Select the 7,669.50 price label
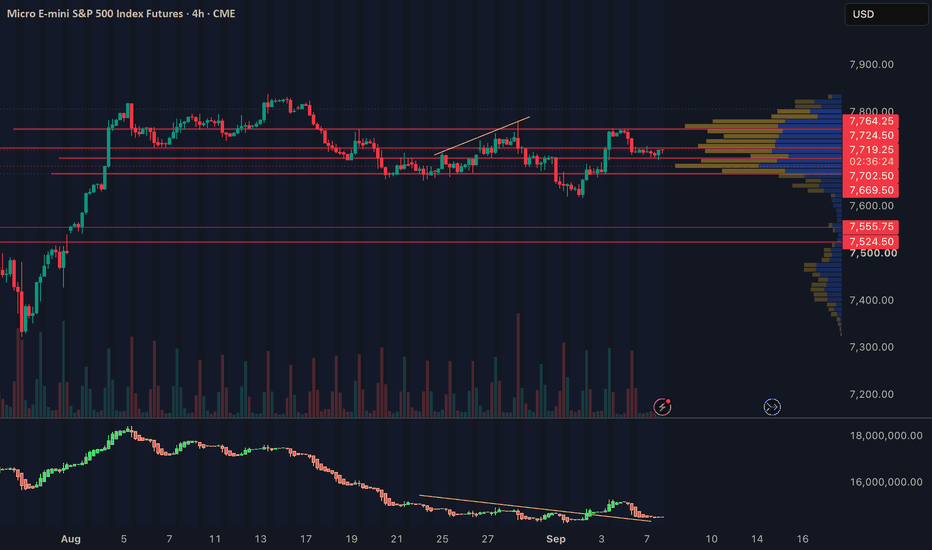 871,190
